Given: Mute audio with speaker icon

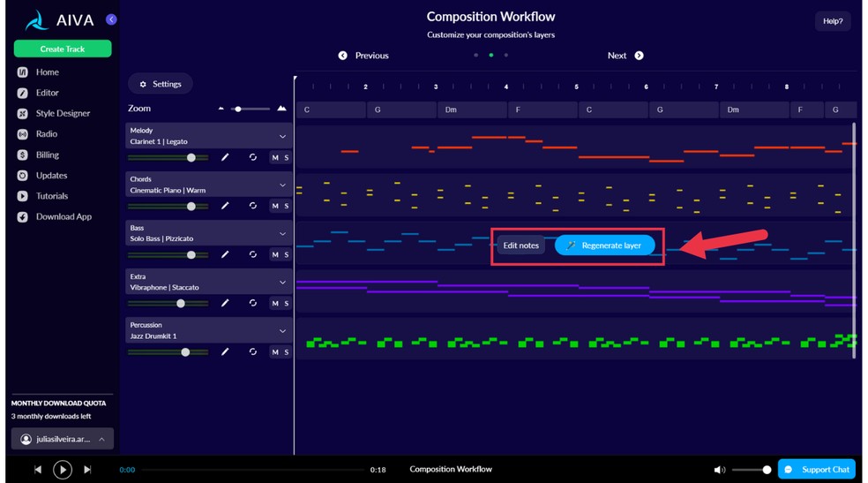Looking at the screenshot, I should click(x=719, y=470).
